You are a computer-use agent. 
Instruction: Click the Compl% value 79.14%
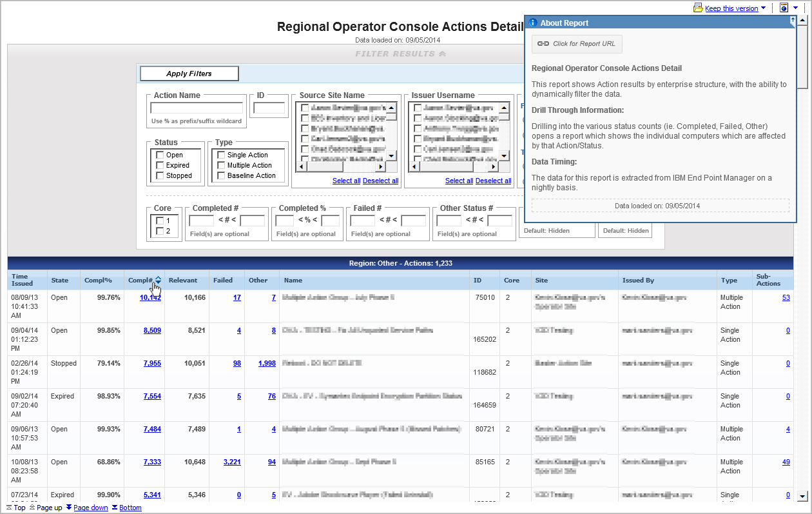[109, 363]
